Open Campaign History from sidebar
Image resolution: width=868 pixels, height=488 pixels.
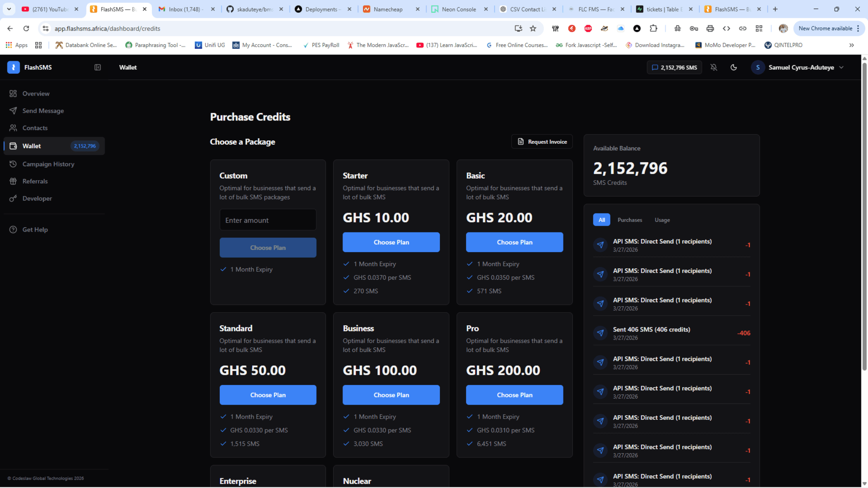(48, 164)
